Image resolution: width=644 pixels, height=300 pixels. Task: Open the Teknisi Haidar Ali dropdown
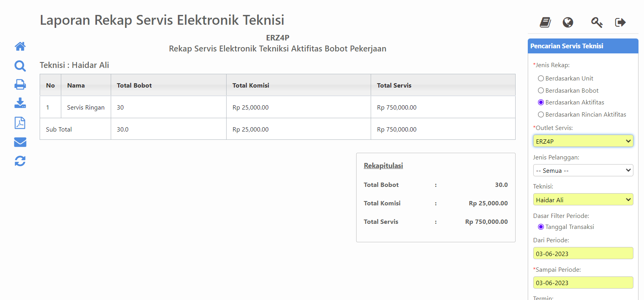click(583, 199)
